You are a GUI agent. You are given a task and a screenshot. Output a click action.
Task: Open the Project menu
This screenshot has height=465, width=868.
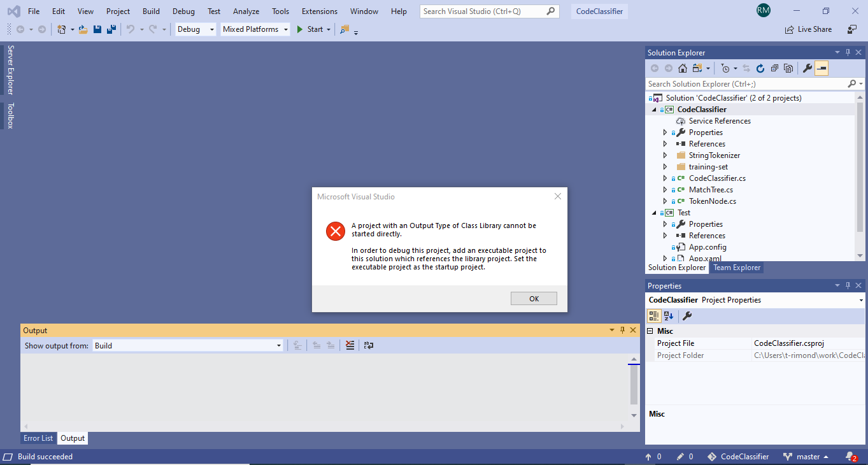coord(118,11)
